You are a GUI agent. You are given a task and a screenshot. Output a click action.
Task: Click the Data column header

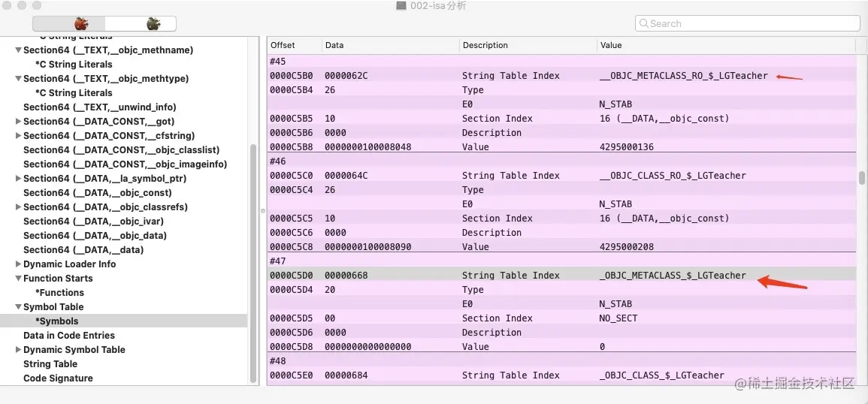pyautogui.click(x=390, y=45)
